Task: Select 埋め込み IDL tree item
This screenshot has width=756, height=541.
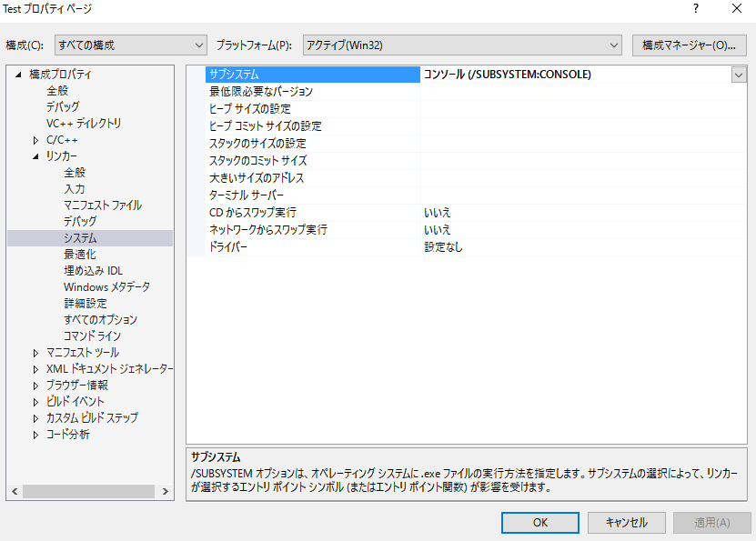Action: point(93,271)
